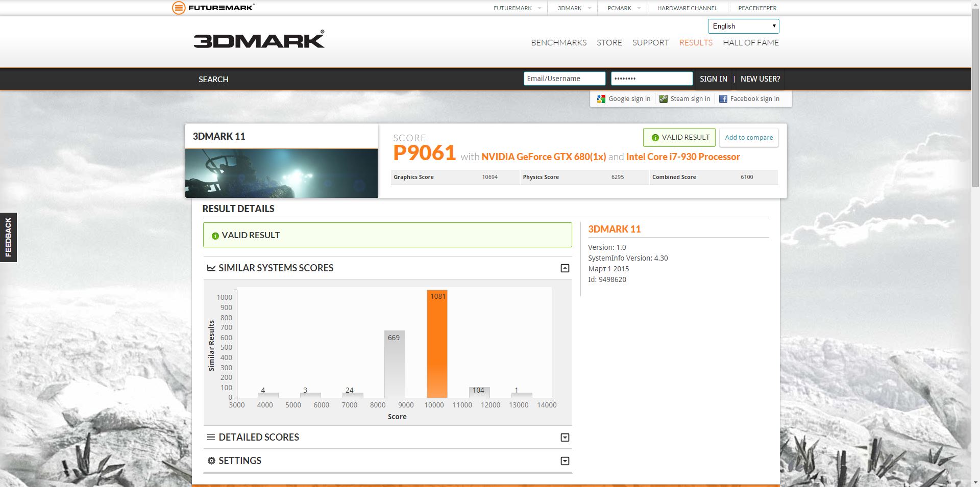
Task: Click the Combined Score value 6100
Action: tap(747, 177)
